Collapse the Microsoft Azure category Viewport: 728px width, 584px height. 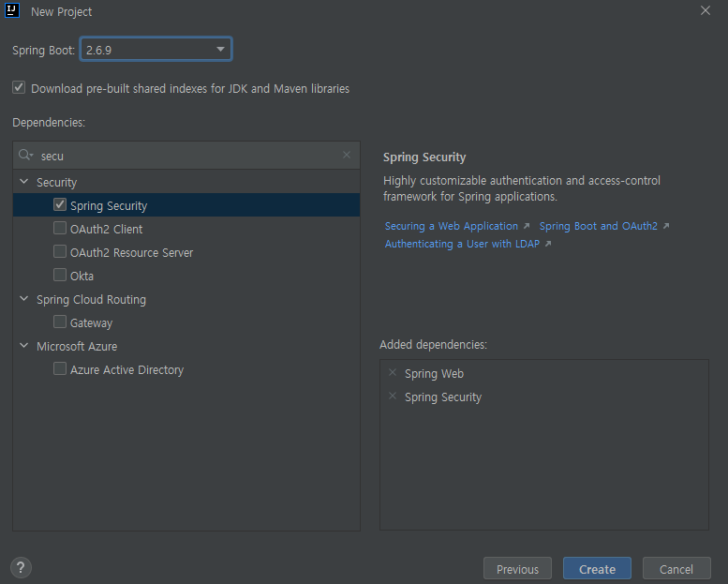(24, 345)
